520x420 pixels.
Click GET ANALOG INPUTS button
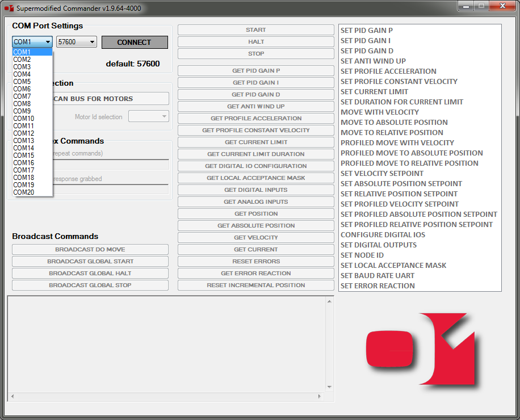[255, 202]
